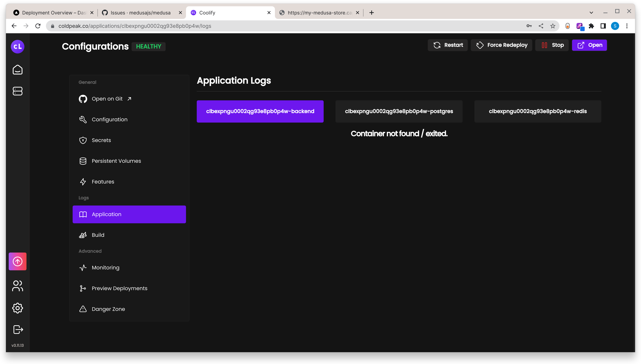
Task: Expand the browser tab search chevron
Action: pos(591,13)
